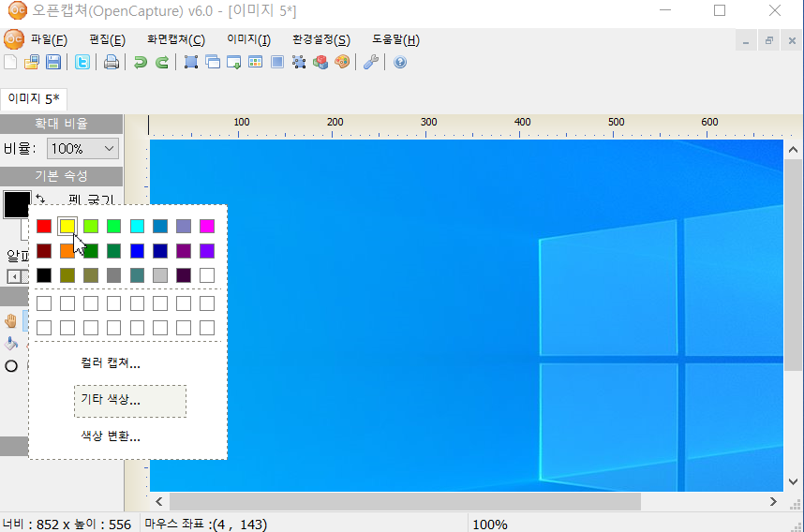The image size is (804, 532).
Task: Click the vertical scrollbar down arrow
Action: [x=794, y=481]
